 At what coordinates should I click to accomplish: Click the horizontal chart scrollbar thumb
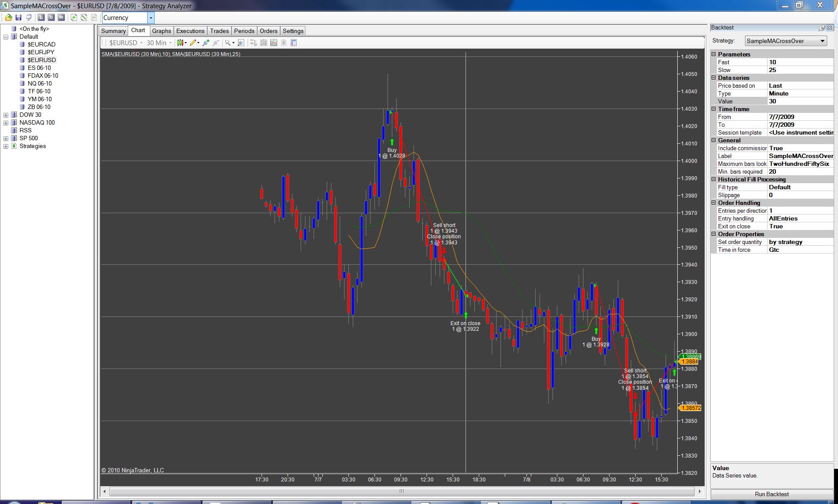click(401, 491)
